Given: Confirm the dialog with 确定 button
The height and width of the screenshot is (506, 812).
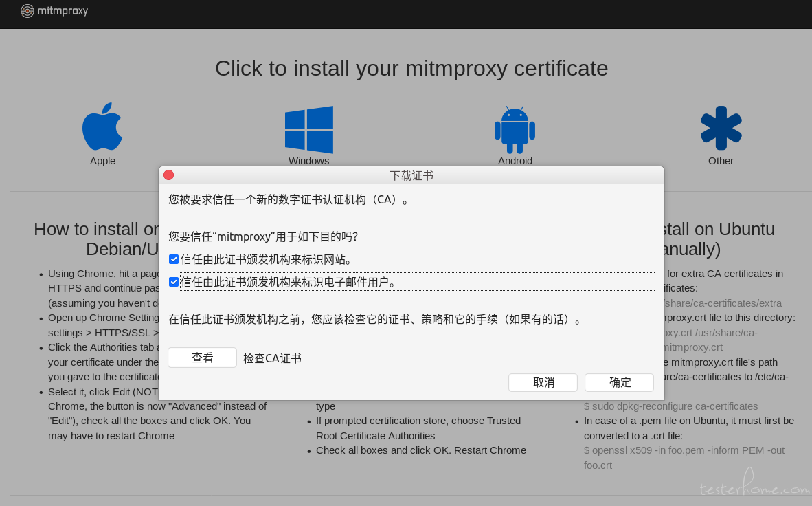Looking at the screenshot, I should tap(620, 383).
